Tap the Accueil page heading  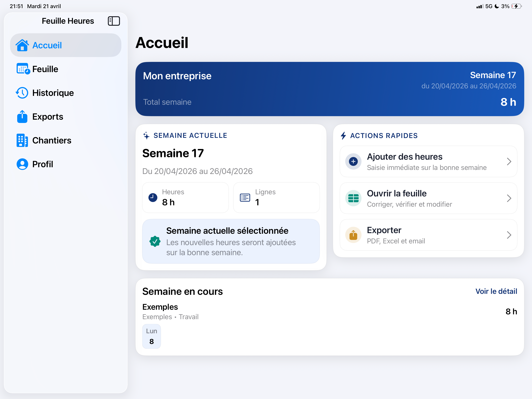click(162, 43)
